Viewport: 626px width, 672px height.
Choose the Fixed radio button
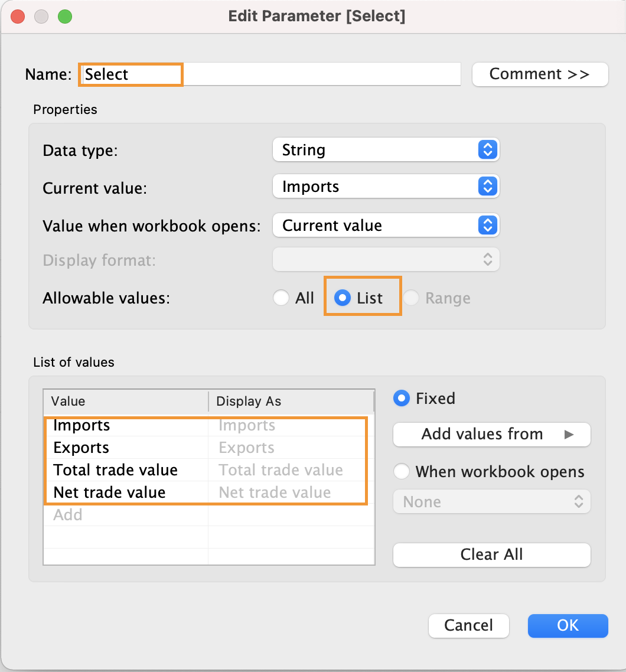pyautogui.click(x=402, y=399)
